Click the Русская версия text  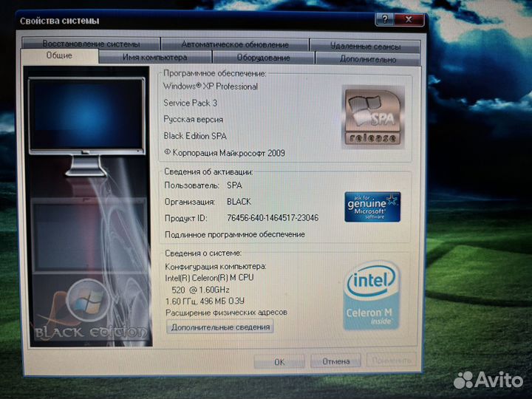coord(193,120)
